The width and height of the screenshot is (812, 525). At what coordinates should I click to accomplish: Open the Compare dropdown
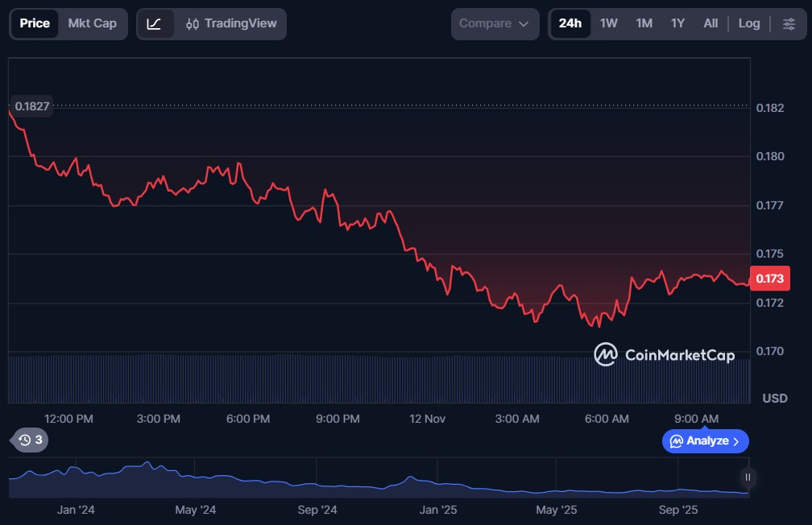tap(494, 24)
